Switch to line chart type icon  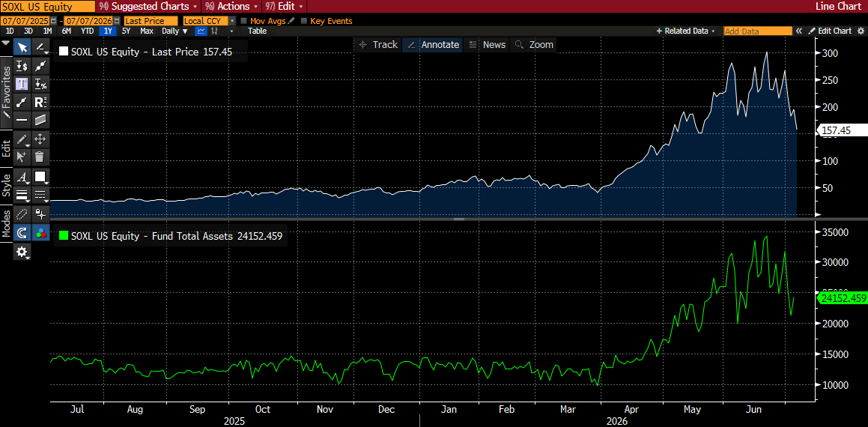[x=201, y=31]
